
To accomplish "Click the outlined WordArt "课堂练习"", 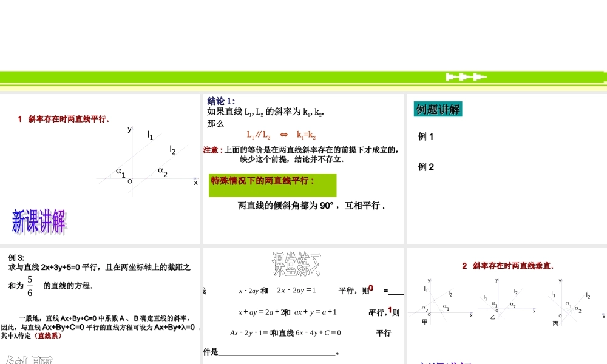I will pyautogui.click(x=297, y=264).
